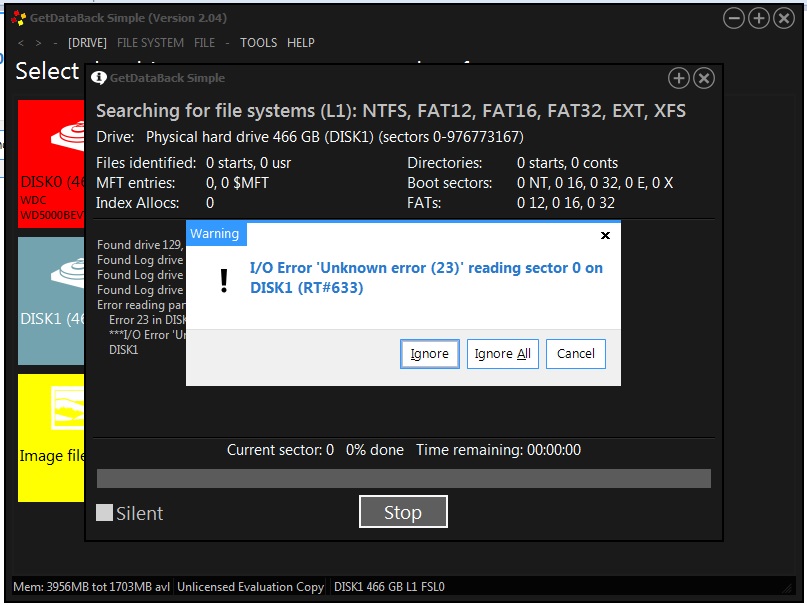The image size is (807, 605).
Task: Open the [DRIVE] menu step
Action: 87,43
